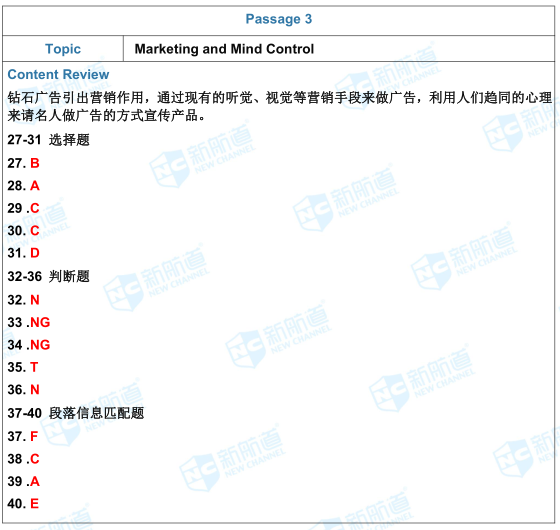Click answer A for question 39

35,481
